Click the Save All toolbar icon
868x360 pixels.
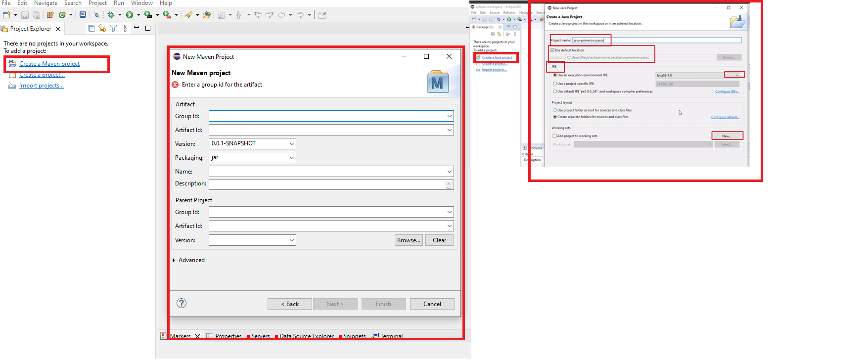pos(36,15)
